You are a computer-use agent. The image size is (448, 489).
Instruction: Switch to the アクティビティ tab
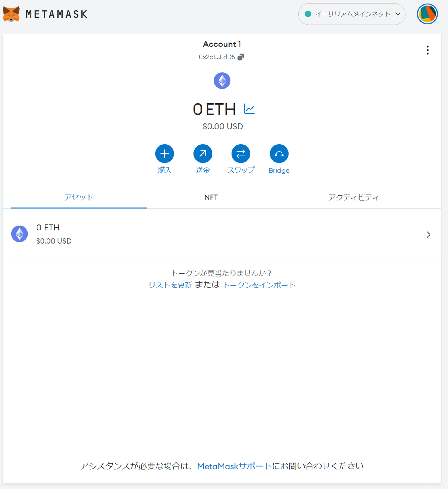click(354, 198)
